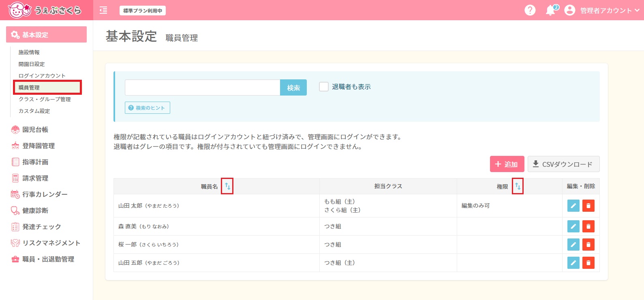Collapse the sidebar with the menu toggle icon
This screenshot has width=644, height=300.
[x=103, y=10]
